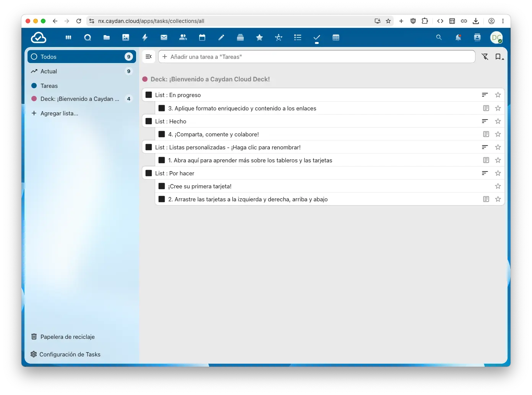532x395 pixels.
Task: Collapse subtasks of 'List : Hecho'
Action: click(x=485, y=121)
